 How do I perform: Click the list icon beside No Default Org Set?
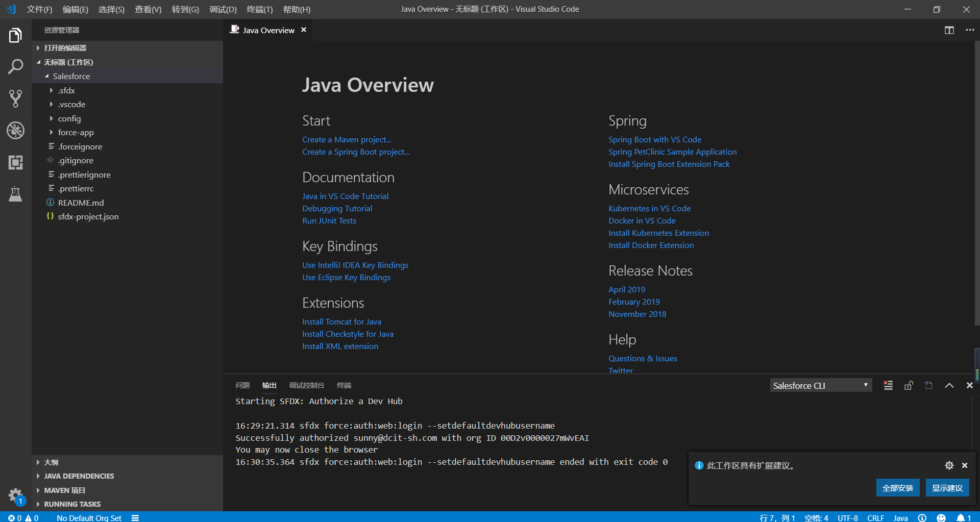coord(135,517)
